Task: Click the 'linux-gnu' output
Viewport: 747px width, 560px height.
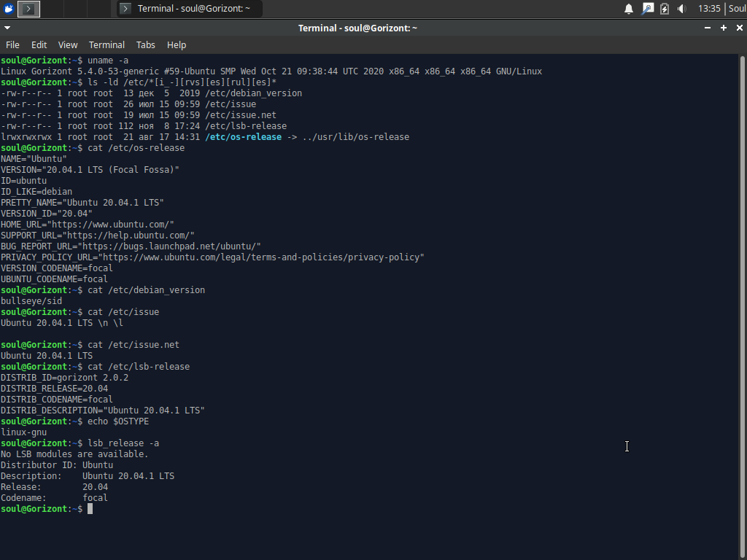Action: 24,433
